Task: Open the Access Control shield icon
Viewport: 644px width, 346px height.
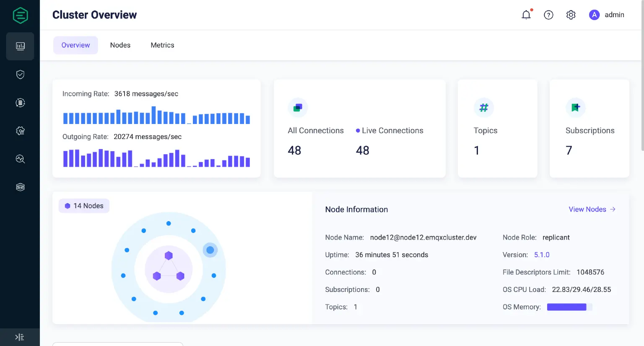Action: point(20,74)
